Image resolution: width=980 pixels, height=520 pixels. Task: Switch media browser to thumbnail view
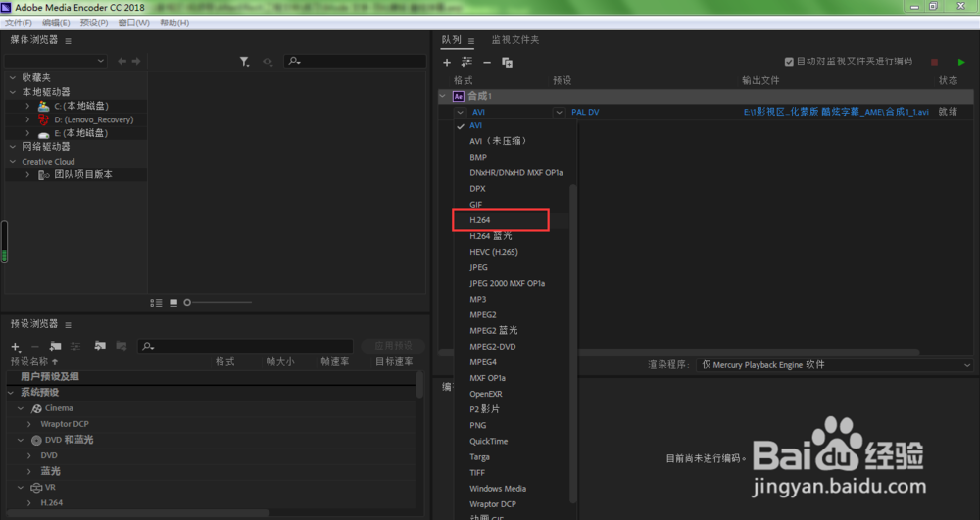pos(173,303)
